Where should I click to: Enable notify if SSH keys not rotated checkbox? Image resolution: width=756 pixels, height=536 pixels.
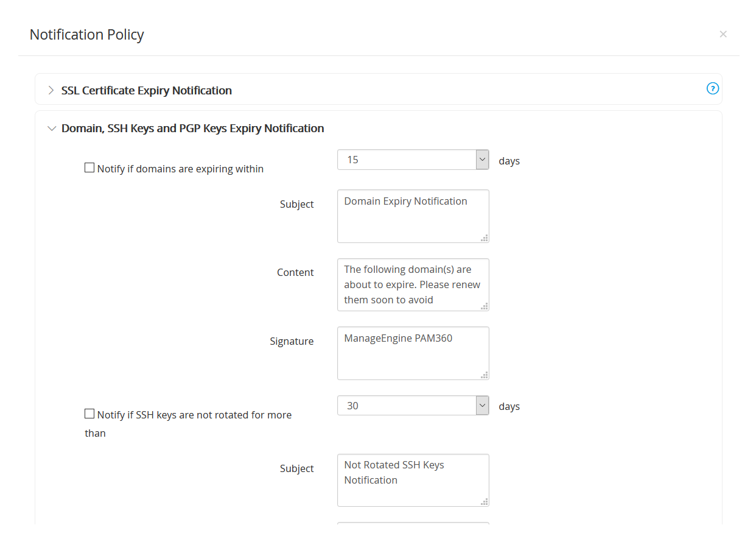[89, 414]
